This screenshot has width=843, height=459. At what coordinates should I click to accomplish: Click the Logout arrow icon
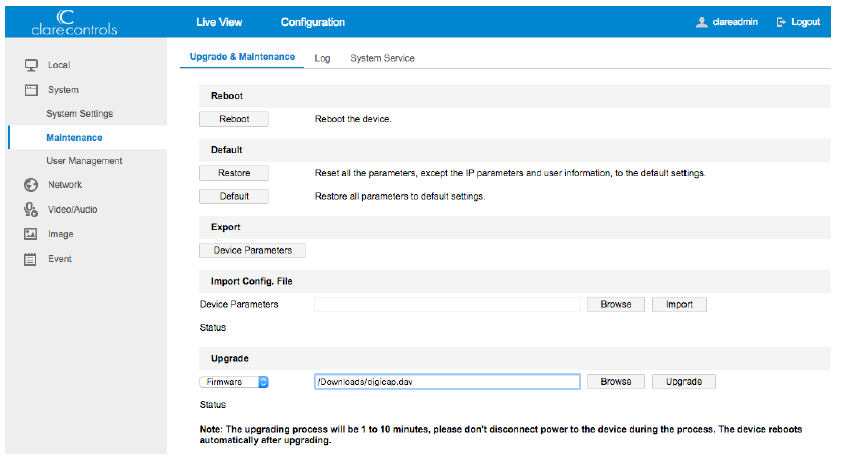[781, 22]
